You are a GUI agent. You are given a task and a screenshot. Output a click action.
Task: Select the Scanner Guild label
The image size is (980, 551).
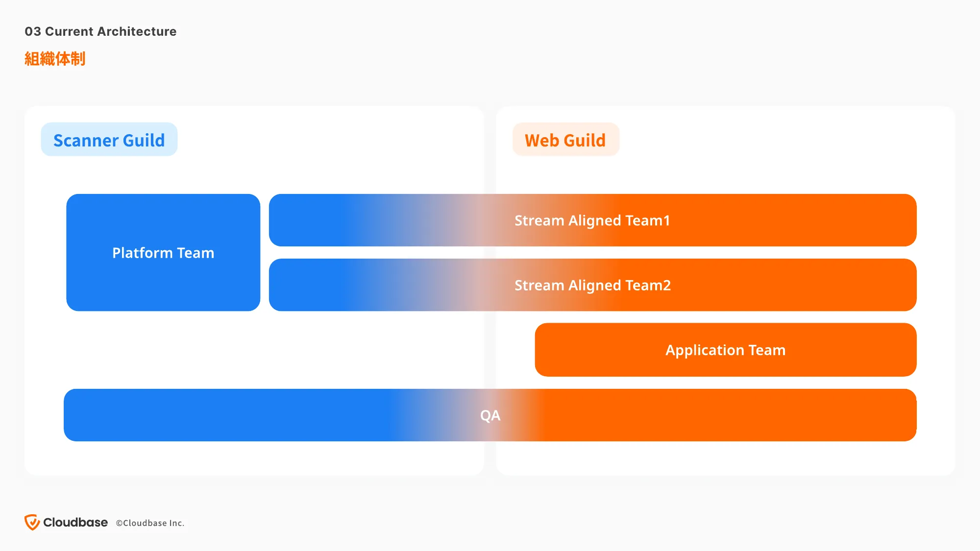click(x=109, y=140)
